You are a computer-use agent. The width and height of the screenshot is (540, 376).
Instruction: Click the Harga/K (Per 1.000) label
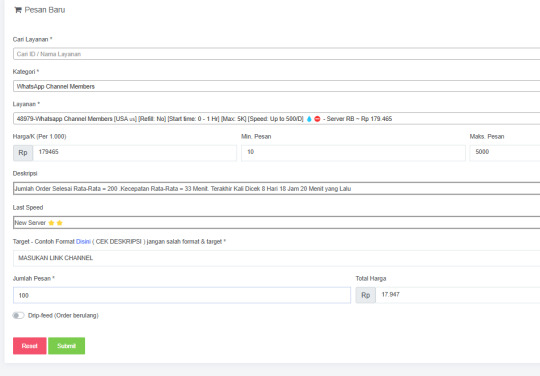(x=40, y=136)
